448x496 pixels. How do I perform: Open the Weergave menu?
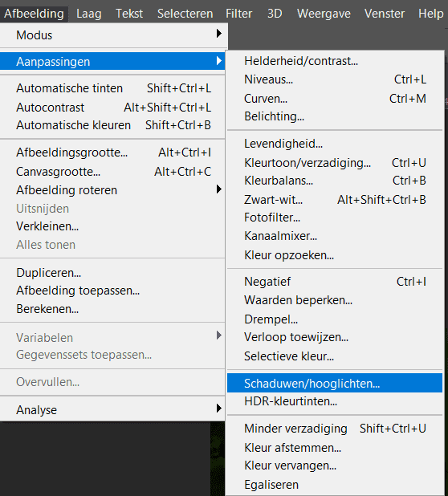click(x=324, y=14)
